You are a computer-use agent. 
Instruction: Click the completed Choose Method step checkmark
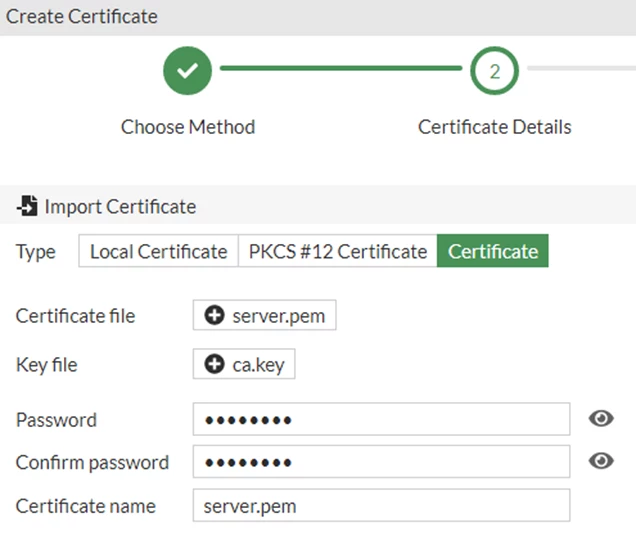(x=187, y=71)
